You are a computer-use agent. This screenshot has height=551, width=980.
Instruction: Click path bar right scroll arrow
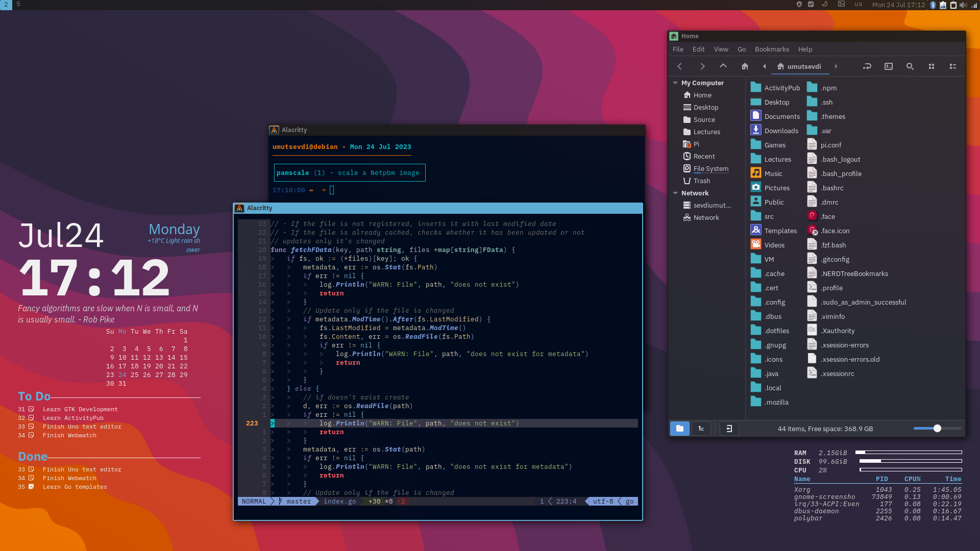836,66
